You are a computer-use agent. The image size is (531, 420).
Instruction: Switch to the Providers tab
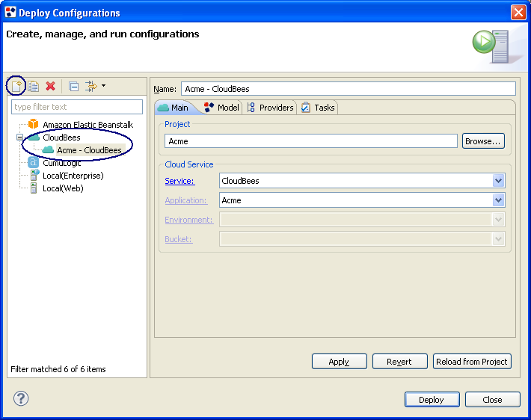(x=270, y=108)
